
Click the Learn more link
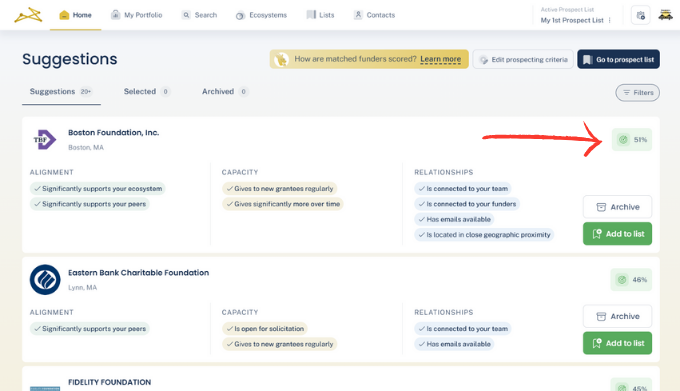pos(441,59)
